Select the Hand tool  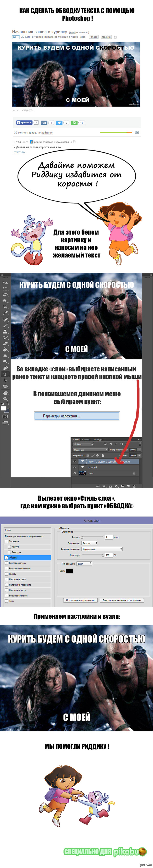pyautogui.click(x=5, y=393)
